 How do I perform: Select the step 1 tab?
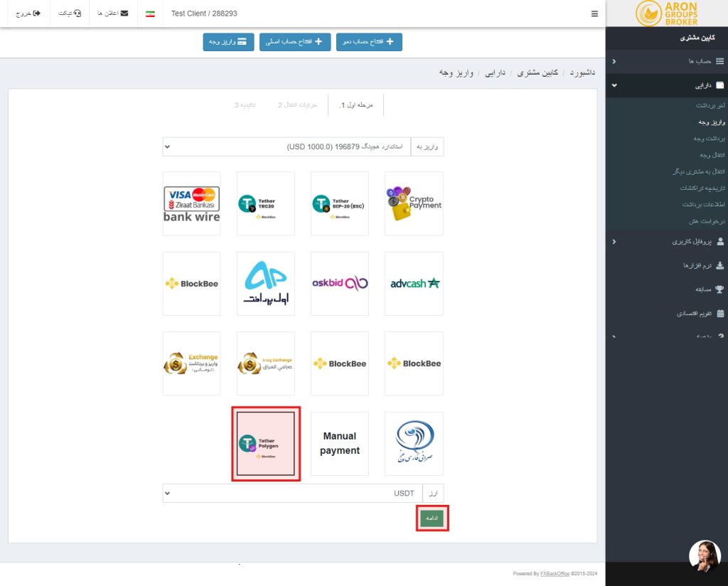pyautogui.click(x=356, y=105)
